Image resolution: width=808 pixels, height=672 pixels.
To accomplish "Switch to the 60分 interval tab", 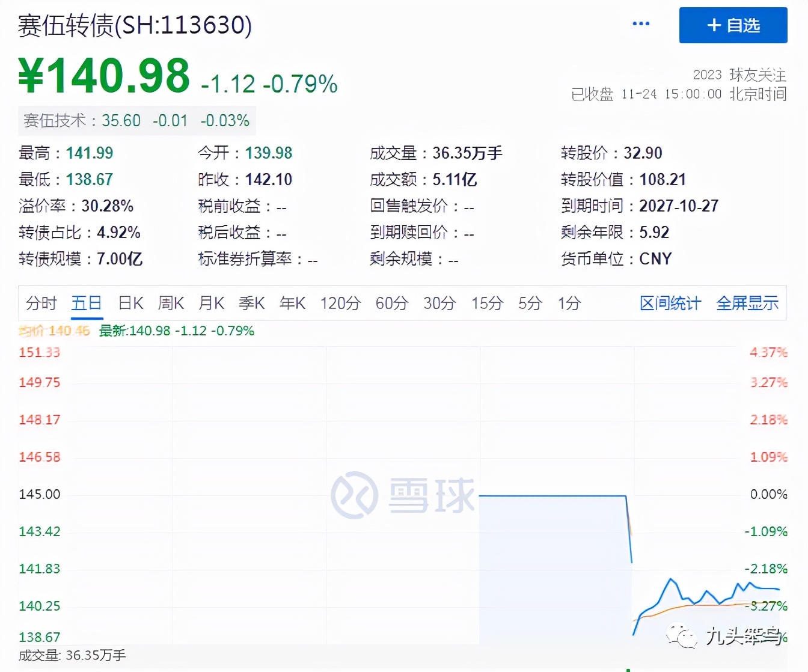I will [x=391, y=304].
